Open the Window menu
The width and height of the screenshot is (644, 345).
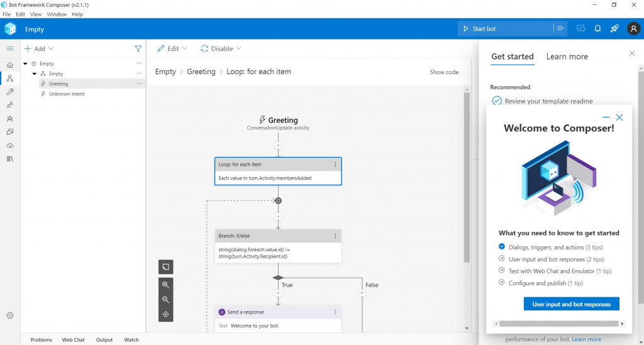[x=57, y=14]
